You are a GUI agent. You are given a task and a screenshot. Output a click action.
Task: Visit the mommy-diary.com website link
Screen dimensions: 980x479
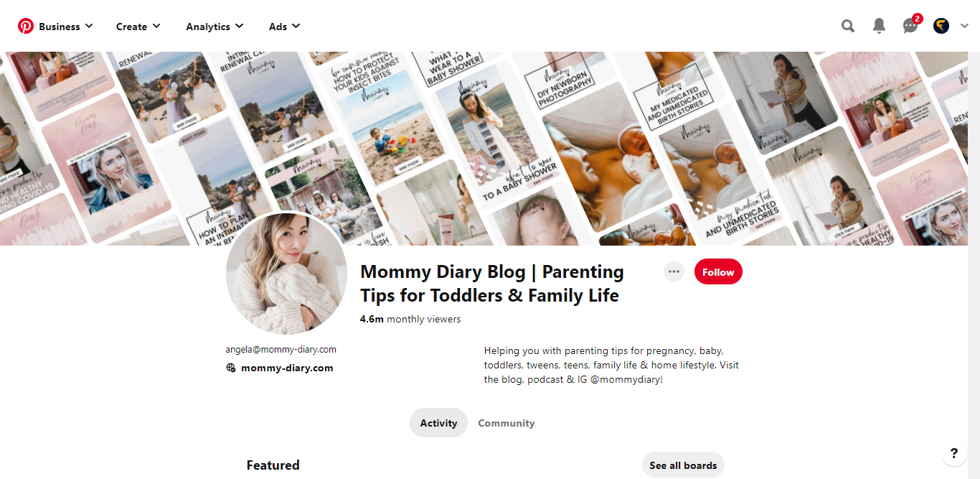click(287, 368)
